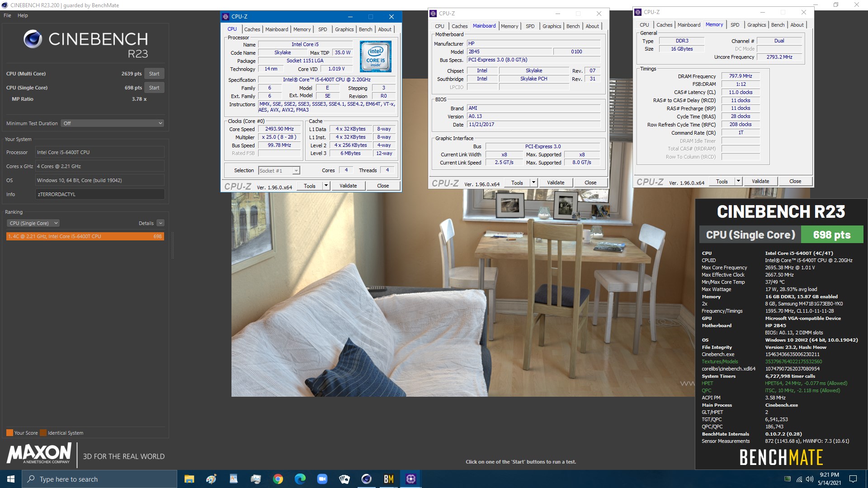
Task: Launch Google Chrome from taskbar
Action: point(278,479)
